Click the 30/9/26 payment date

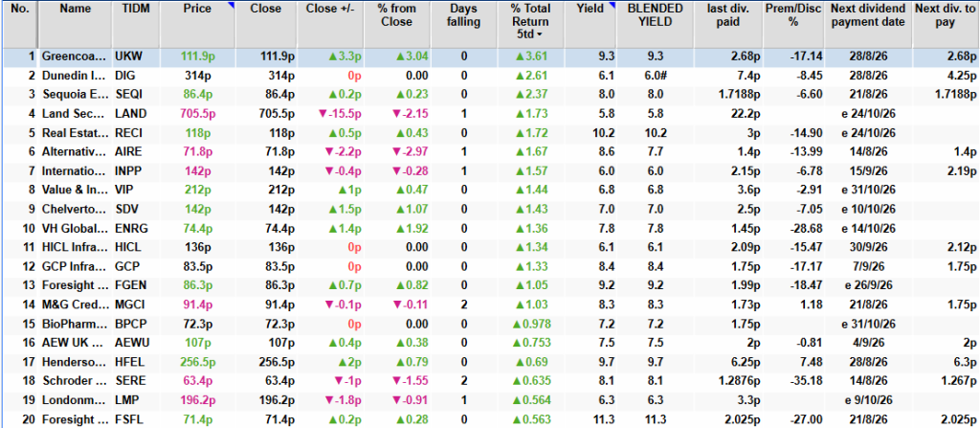(x=869, y=246)
